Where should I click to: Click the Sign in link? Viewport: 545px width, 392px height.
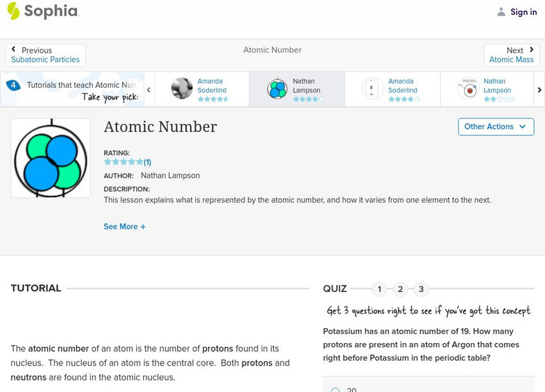pyautogui.click(x=523, y=12)
